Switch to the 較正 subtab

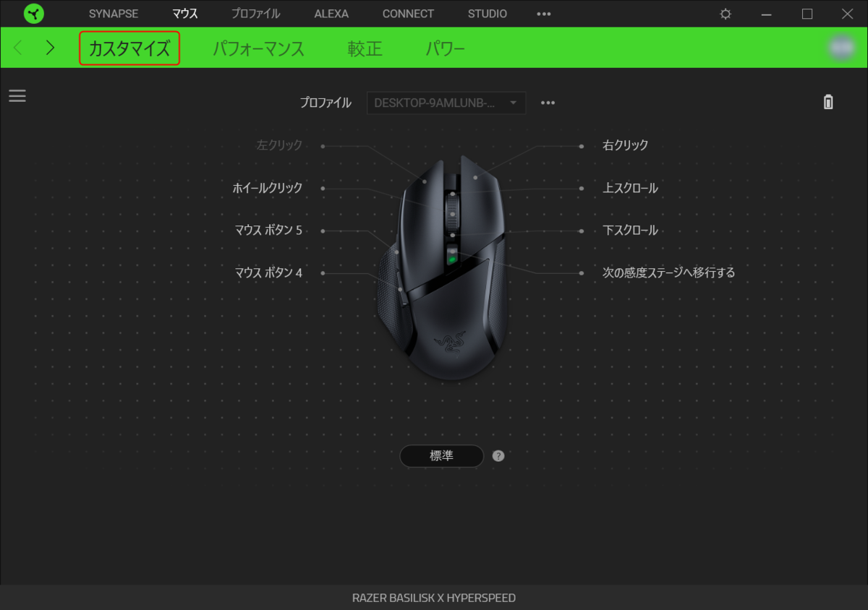[x=365, y=48]
